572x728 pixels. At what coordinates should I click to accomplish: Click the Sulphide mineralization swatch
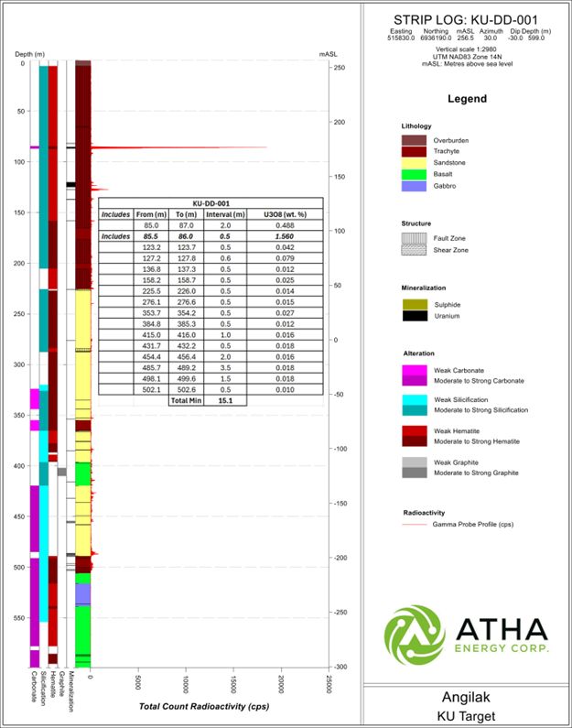click(x=414, y=304)
